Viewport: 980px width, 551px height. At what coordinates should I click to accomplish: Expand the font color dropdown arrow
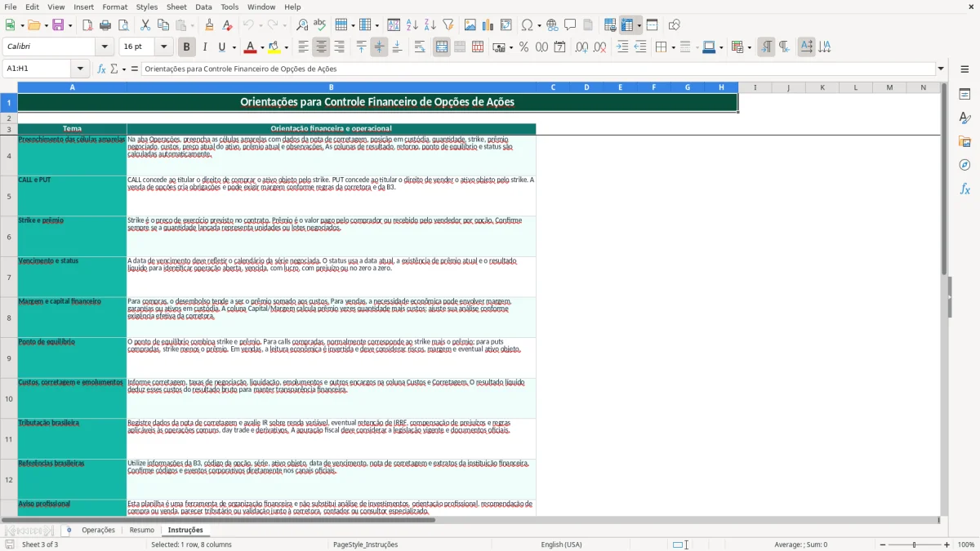click(x=261, y=47)
